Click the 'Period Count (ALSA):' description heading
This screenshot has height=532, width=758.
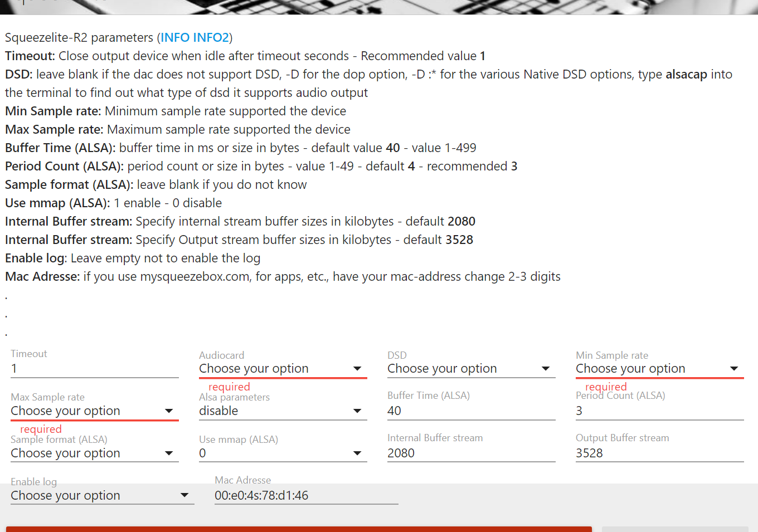pyautogui.click(x=65, y=166)
